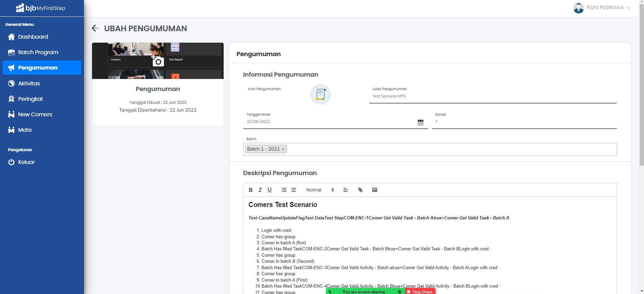Click the 'Login with cred :' list item
644x294 pixels.
pos(277,230)
